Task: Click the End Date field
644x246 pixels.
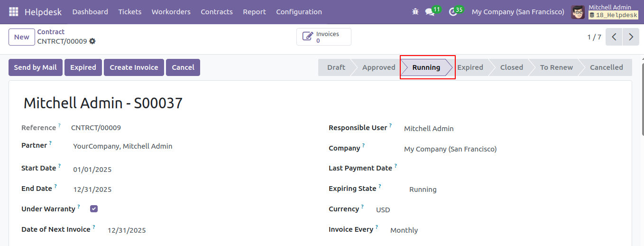Action: [x=190, y=189]
